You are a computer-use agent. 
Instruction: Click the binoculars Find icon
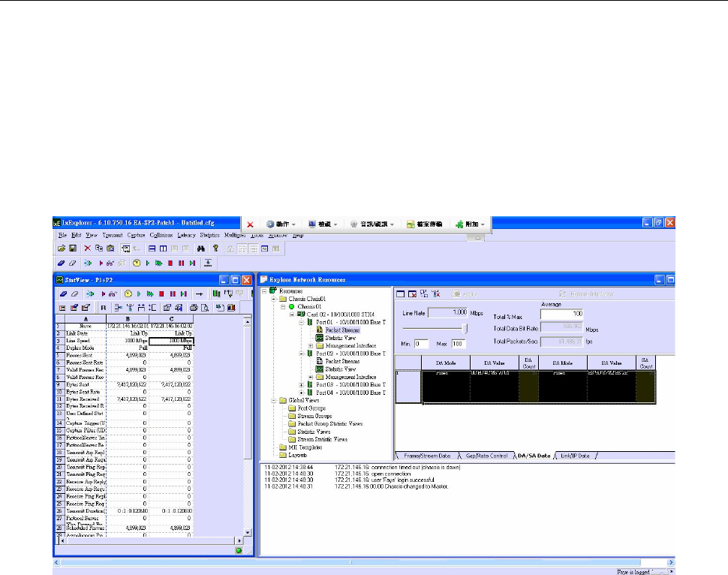[x=201, y=248]
